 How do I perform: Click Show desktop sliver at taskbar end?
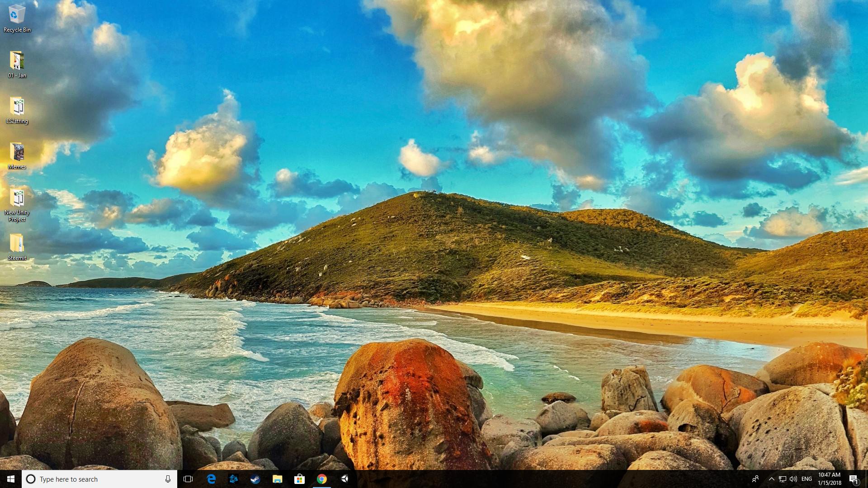tap(866, 479)
